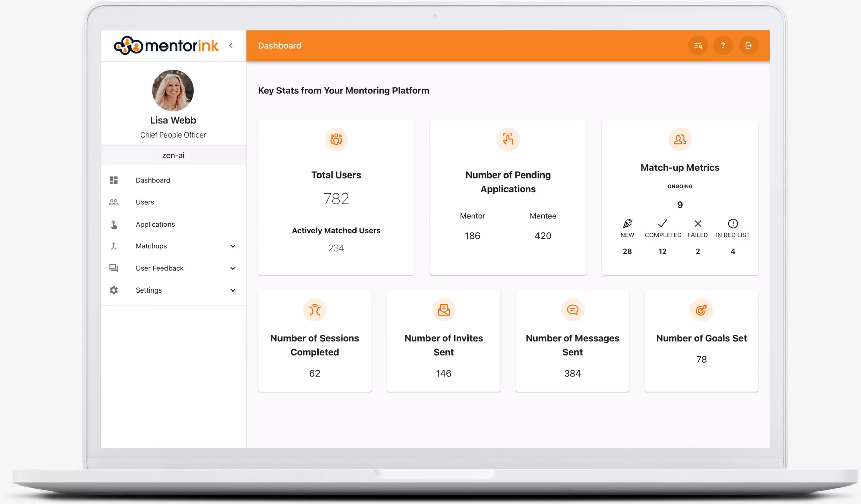Click the Sessions Completed icon

tap(314, 310)
